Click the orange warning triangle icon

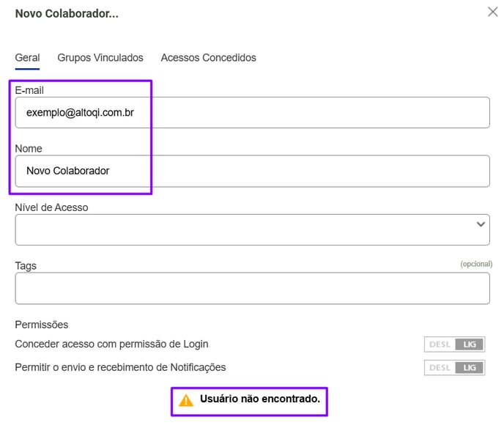coord(186,401)
